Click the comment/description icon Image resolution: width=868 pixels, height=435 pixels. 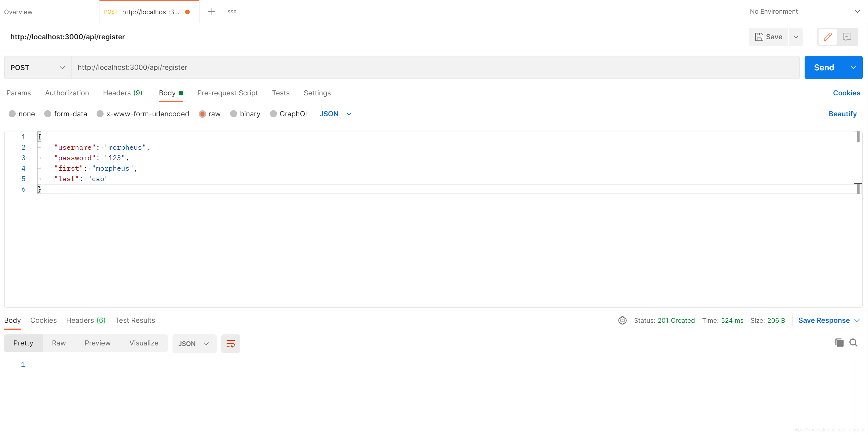pos(847,37)
